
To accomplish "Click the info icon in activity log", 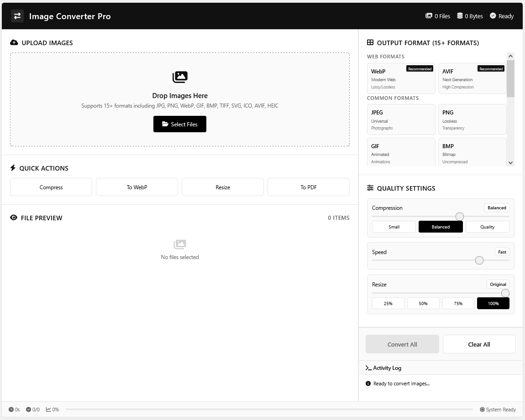I will click(368, 384).
